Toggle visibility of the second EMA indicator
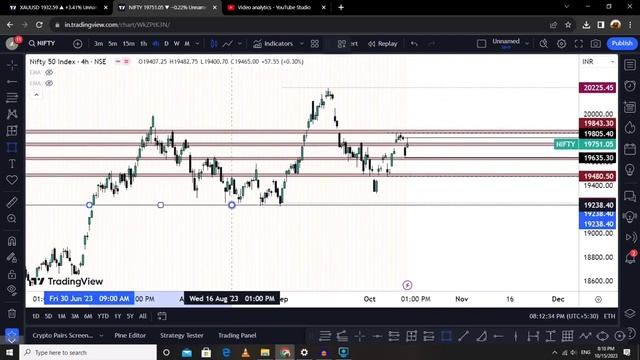640x360 pixels. tap(49, 83)
